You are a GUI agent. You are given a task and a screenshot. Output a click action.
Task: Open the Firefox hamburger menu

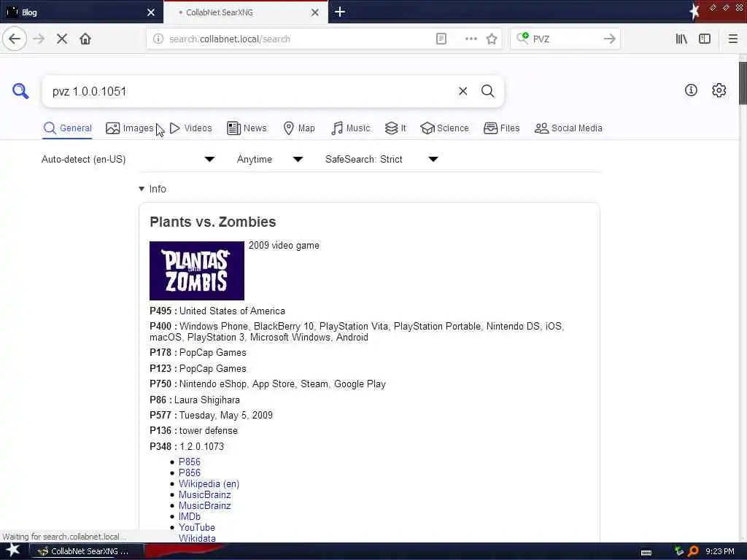[732, 39]
